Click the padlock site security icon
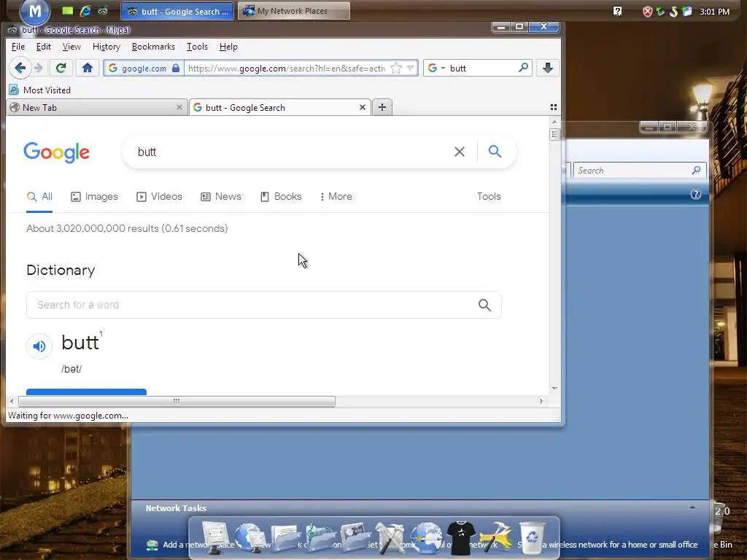 click(x=176, y=68)
